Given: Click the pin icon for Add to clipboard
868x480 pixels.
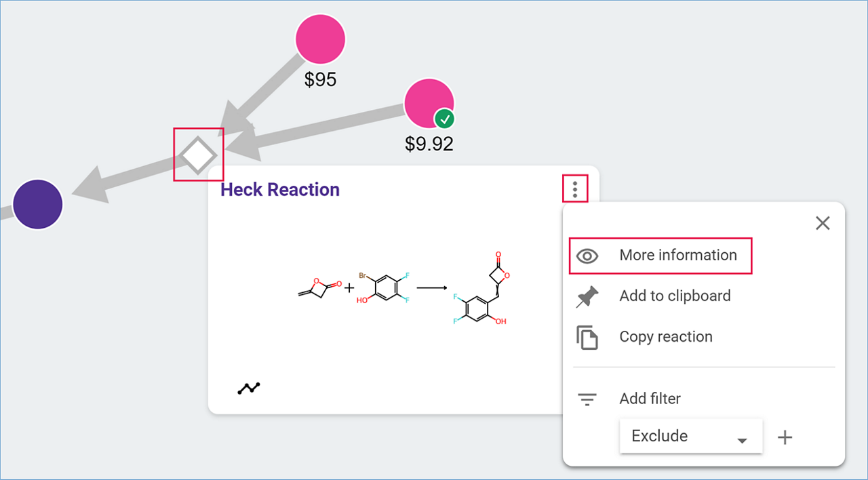Looking at the screenshot, I should click(x=587, y=296).
